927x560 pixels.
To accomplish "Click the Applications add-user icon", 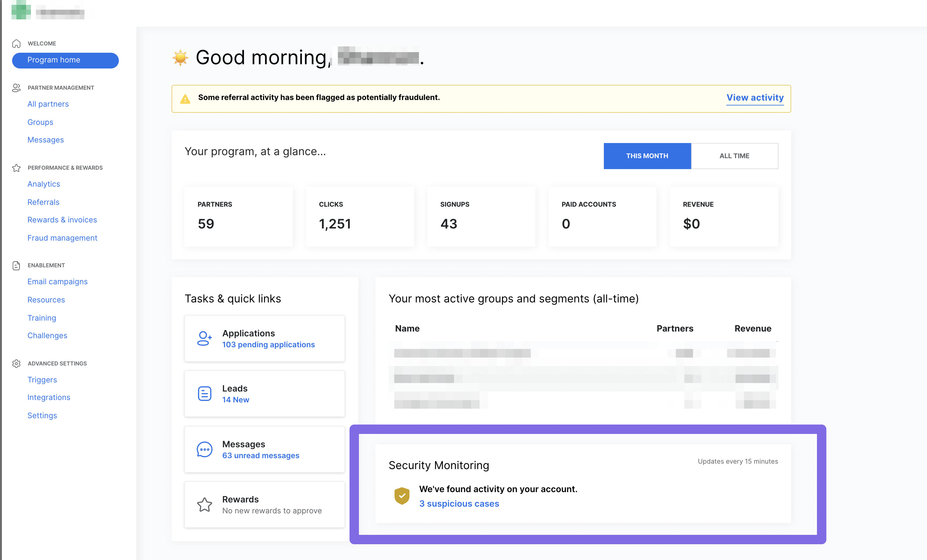I will pos(204,338).
